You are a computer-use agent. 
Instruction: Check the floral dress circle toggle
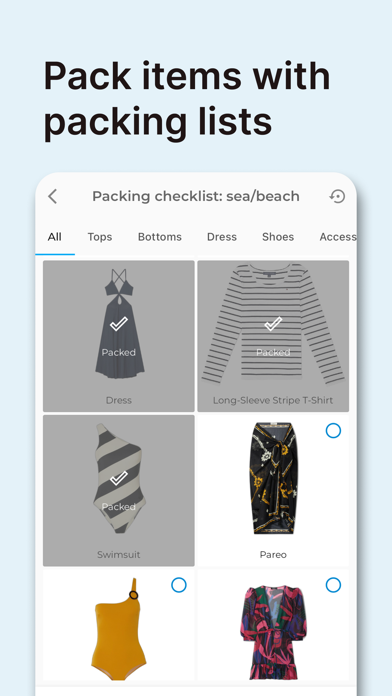point(333,585)
